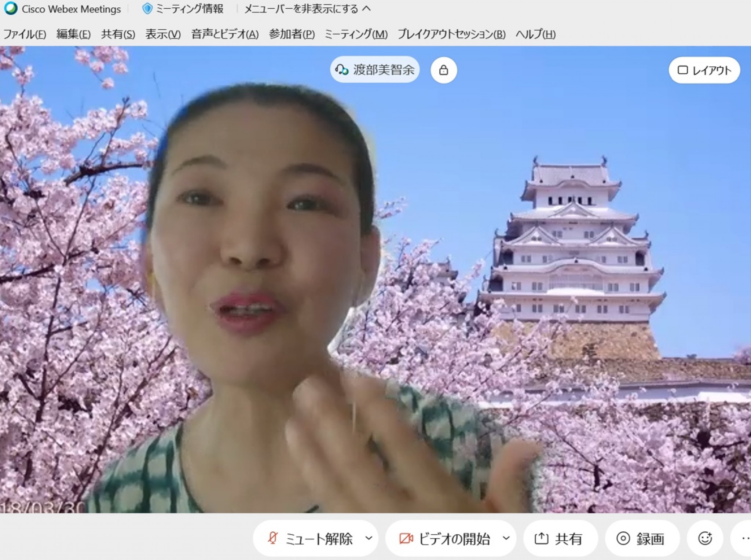Open the ファイル(F) menu
This screenshot has height=560, width=751.
tap(25, 34)
